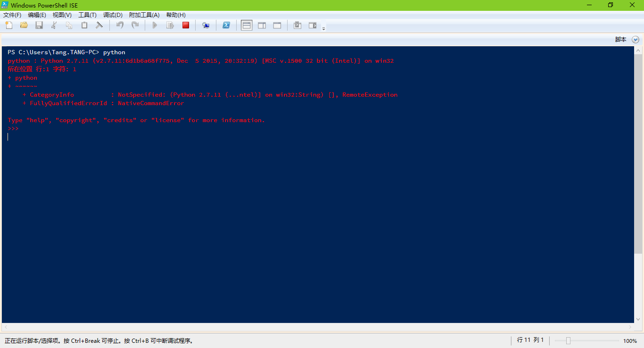Click the CategoryInfo error line
This screenshot has height=348, width=644.
pyautogui.click(x=210, y=95)
